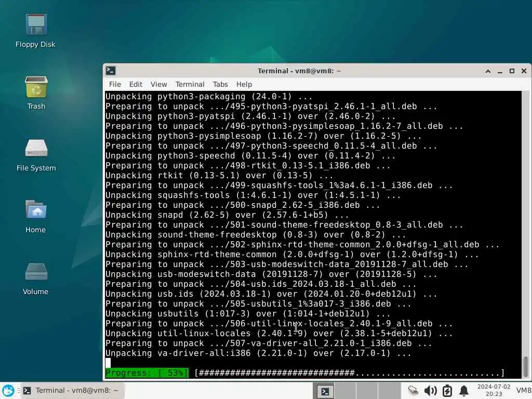Image resolution: width=532 pixels, height=399 pixels.
Task: Open the network connection tray icon
Action: [x=413, y=391]
